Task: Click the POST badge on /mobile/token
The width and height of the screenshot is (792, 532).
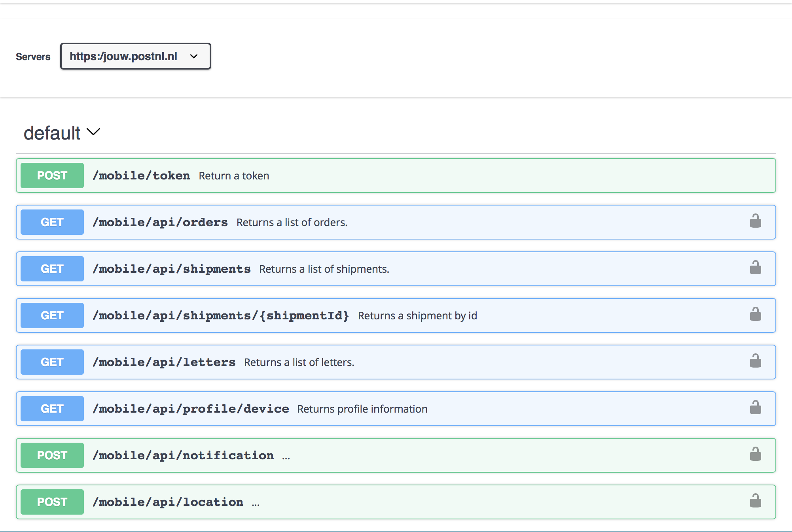Action: point(51,175)
